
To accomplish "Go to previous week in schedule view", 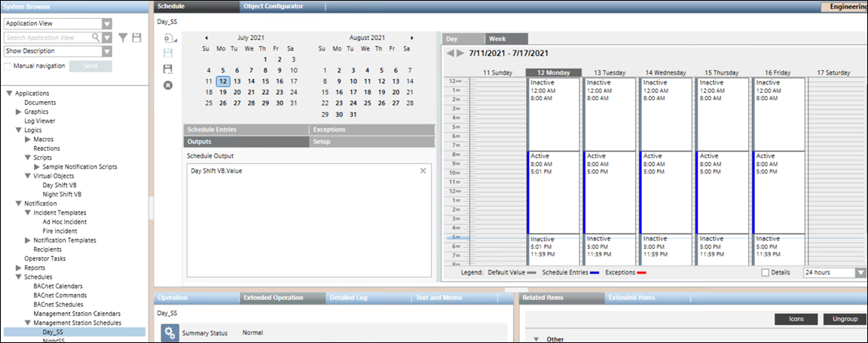I will (451, 54).
